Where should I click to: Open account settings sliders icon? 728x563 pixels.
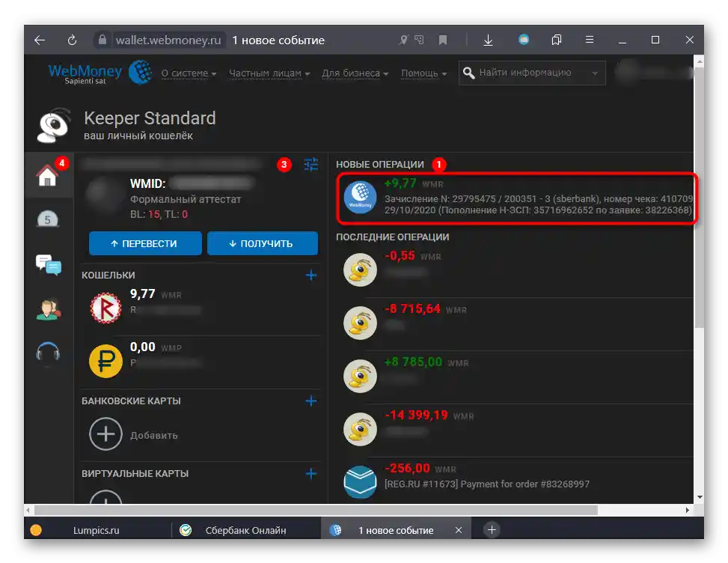[311, 165]
